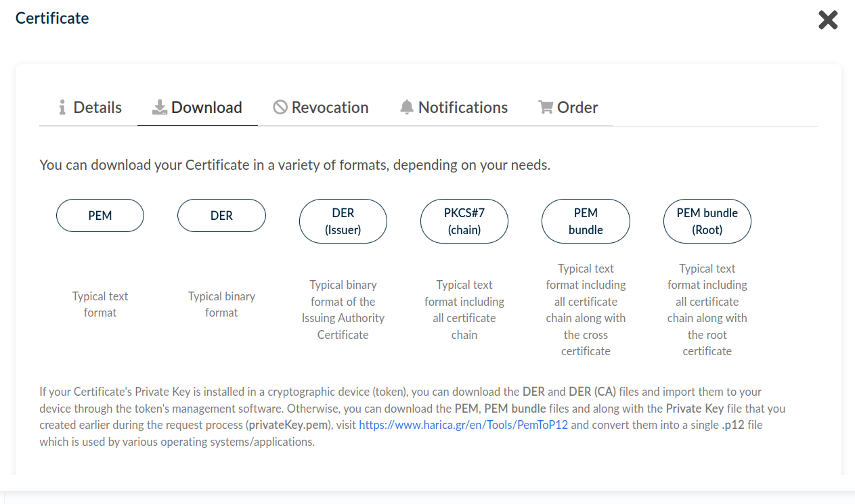This screenshot has height=504, width=855.
Task: Click the Certificate dialog title
Action: [x=52, y=18]
